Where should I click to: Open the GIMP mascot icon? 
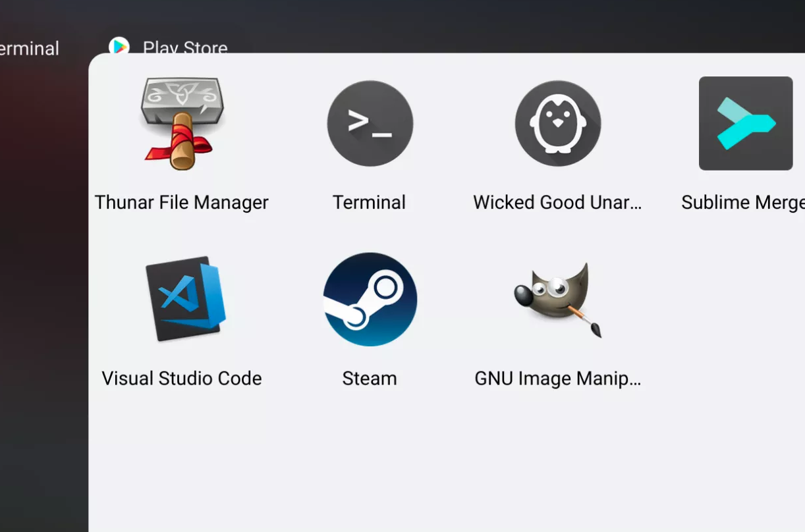click(x=559, y=300)
